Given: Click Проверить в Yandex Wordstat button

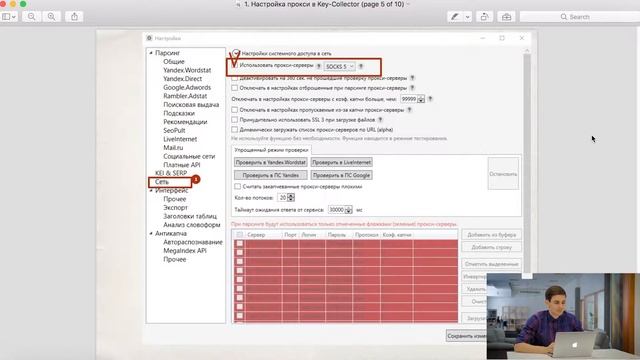Looking at the screenshot, I should click(x=271, y=162).
